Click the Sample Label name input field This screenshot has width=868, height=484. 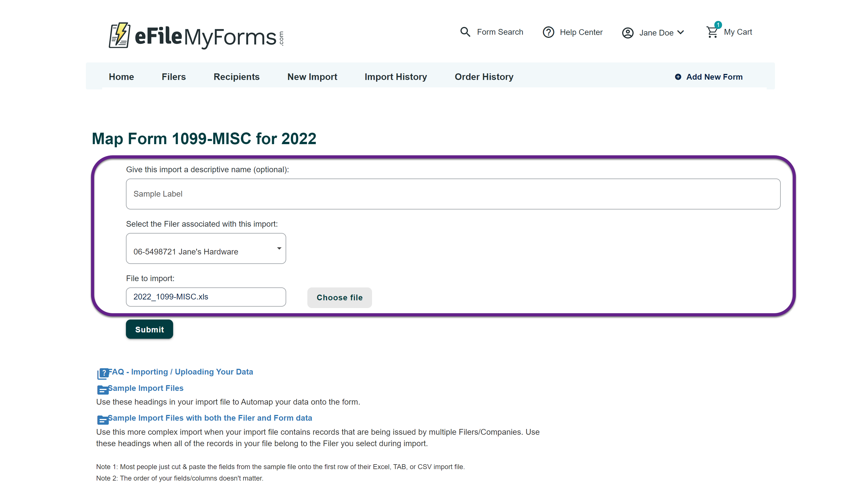[453, 194]
